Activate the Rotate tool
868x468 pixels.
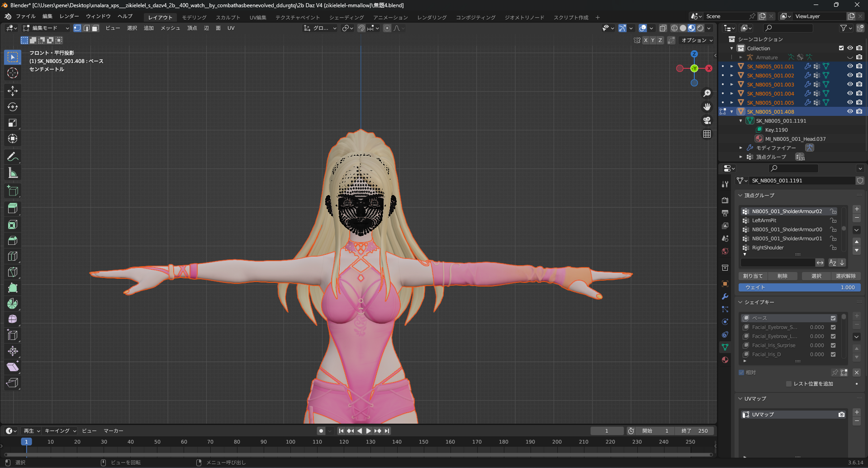[13, 107]
